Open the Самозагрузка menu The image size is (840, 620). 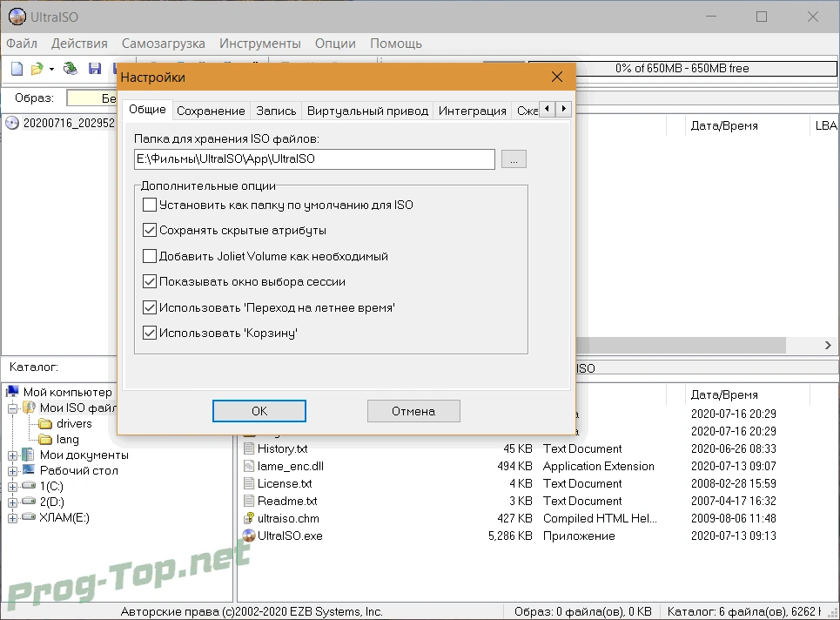pos(163,44)
